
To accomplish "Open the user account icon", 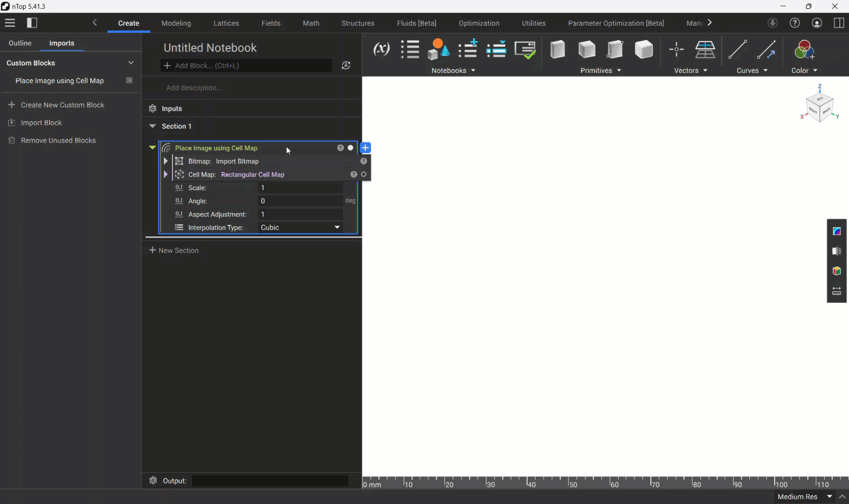I will 817,23.
